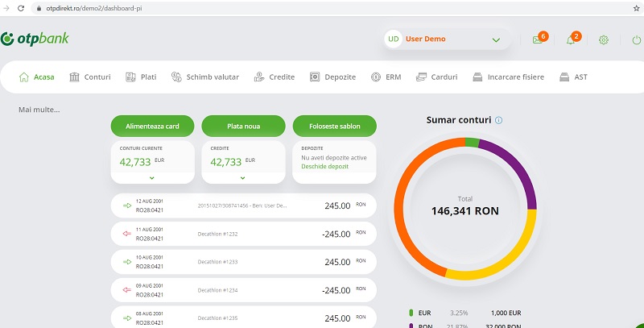Click the browser reload icon
Image resolution: width=644 pixels, height=328 pixels.
[x=21, y=8]
